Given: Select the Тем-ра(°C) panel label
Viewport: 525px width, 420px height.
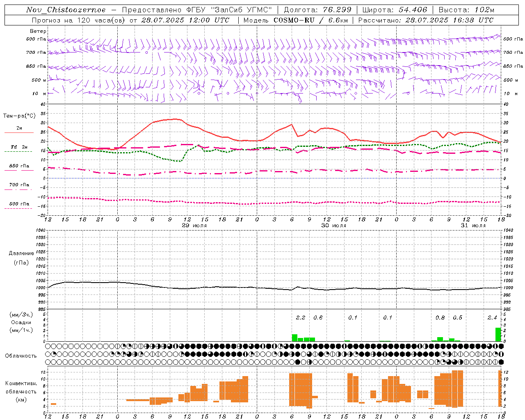Looking at the screenshot, I should coord(19,116).
